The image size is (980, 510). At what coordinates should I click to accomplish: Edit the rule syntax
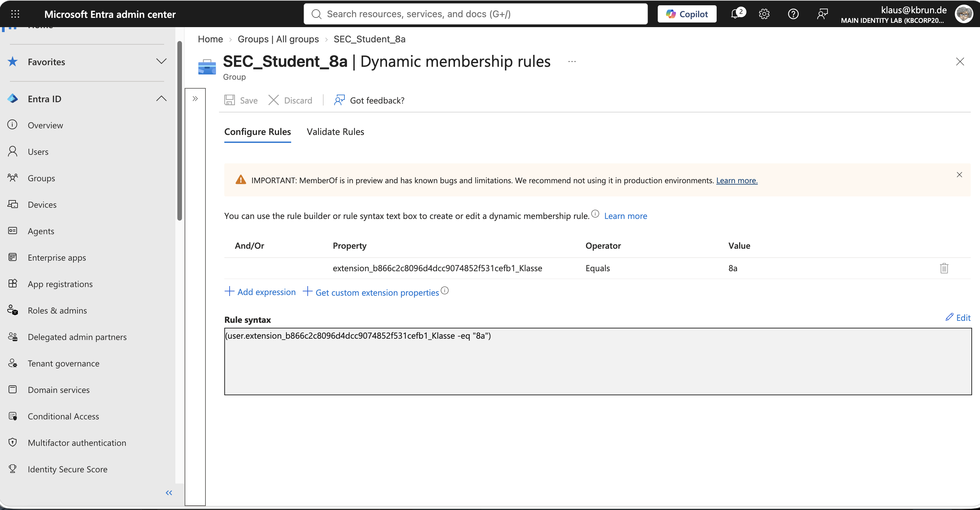[x=958, y=317]
